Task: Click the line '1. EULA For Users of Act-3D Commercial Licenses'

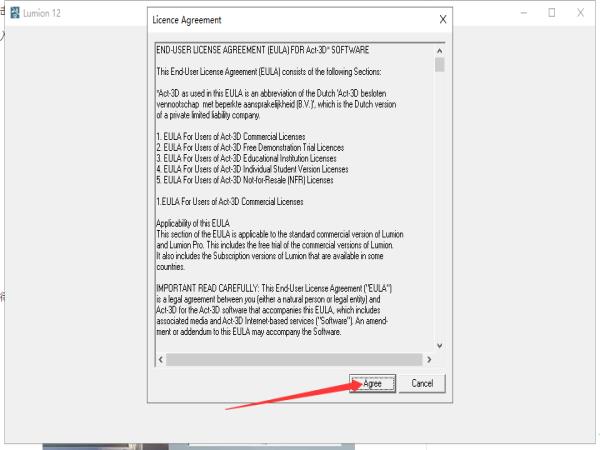Action: (231, 137)
